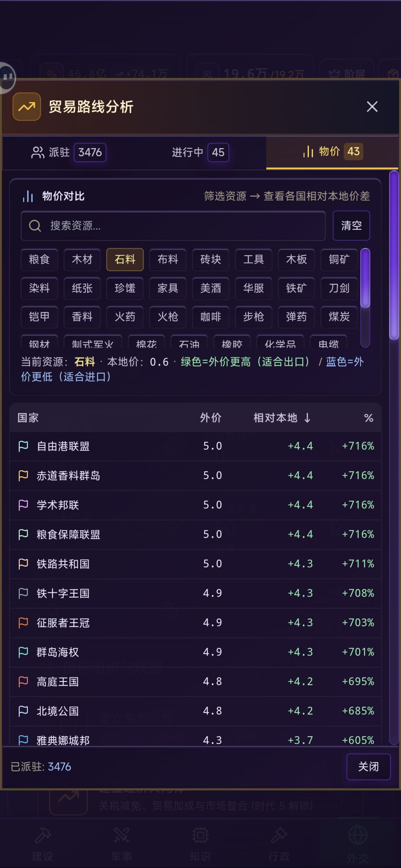Pick the 步枪 resource chip
The image size is (401, 868).
254,317
